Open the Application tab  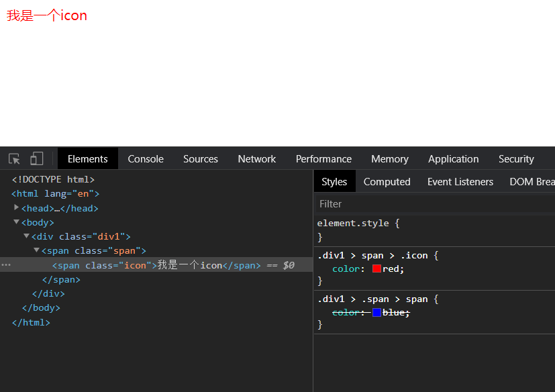(x=453, y=159)
